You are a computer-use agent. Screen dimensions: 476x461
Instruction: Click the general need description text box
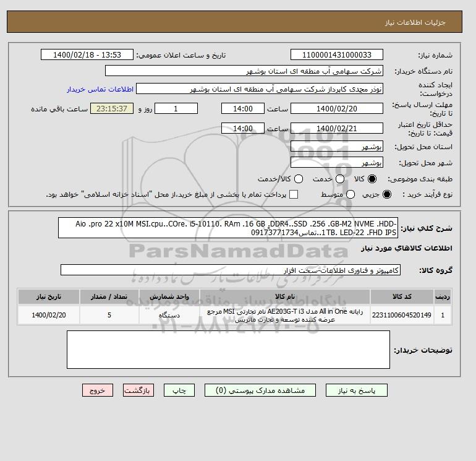[228, 228]
